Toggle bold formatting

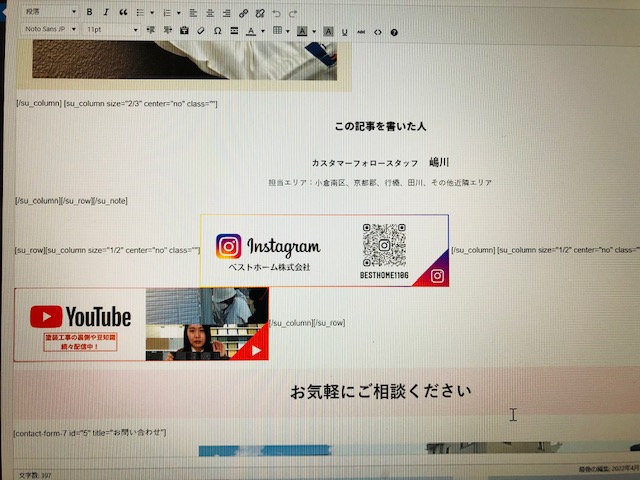(90, 13)
